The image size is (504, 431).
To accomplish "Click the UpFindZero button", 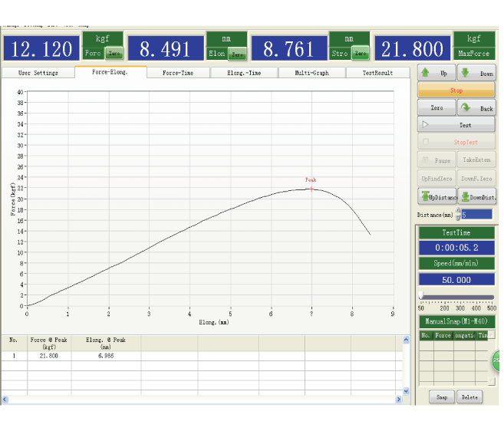I will pos(436,179).
